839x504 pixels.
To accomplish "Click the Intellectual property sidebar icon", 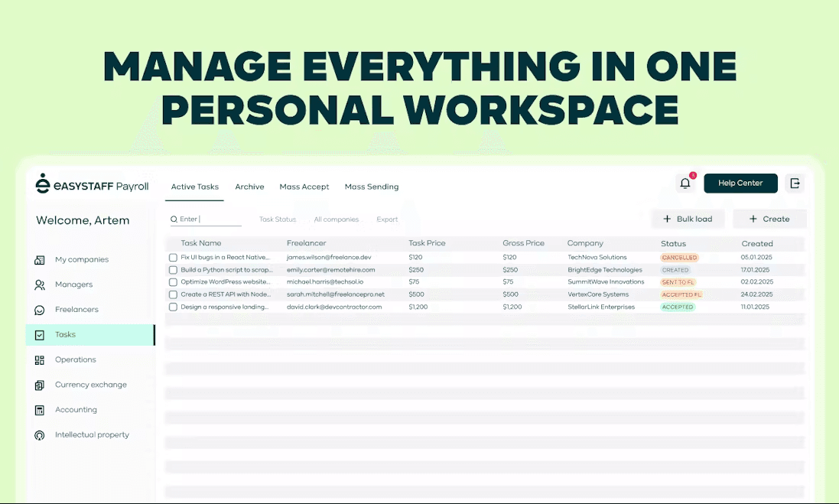I will click(x=40, y=435).
